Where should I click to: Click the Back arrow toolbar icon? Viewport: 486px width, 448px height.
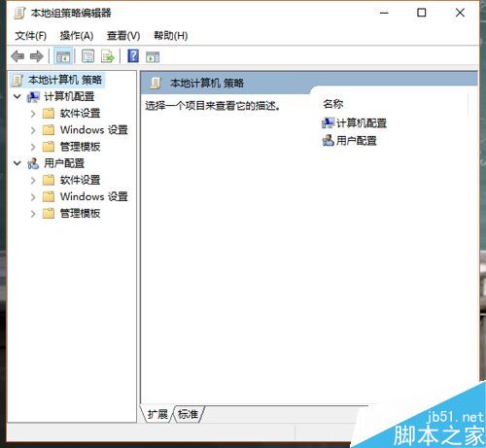pyautogui.click(x=17, y=56)
